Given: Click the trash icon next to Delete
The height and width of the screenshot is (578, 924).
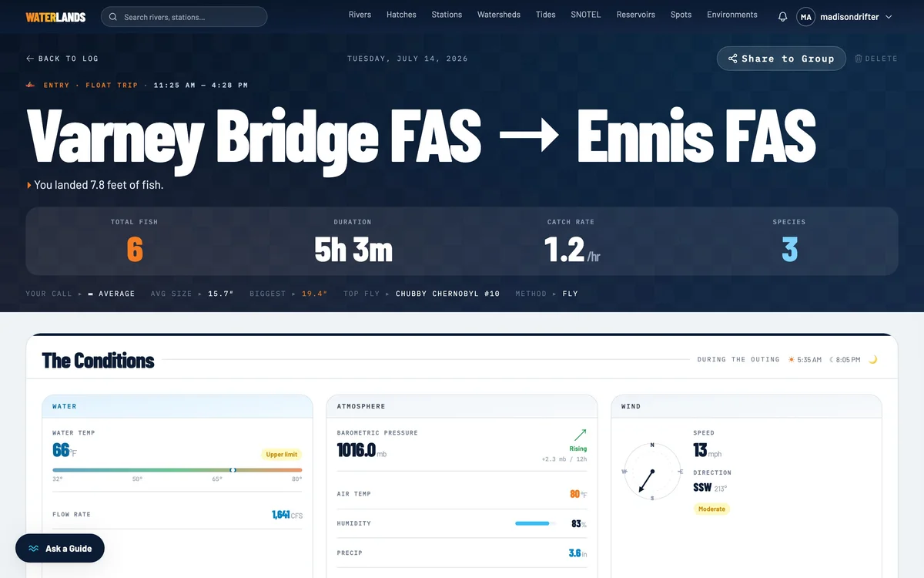Looking at the screenshot, I should 859,59.
